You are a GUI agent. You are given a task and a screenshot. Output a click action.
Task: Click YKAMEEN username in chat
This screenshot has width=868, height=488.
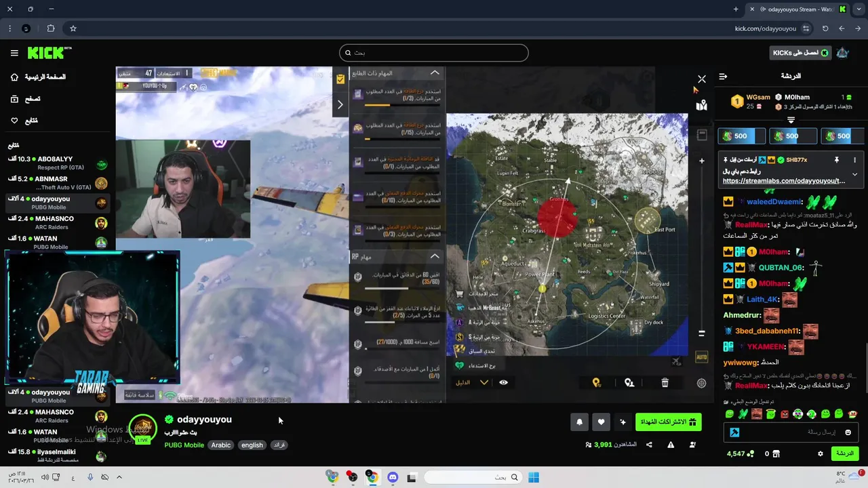point(766,347)
